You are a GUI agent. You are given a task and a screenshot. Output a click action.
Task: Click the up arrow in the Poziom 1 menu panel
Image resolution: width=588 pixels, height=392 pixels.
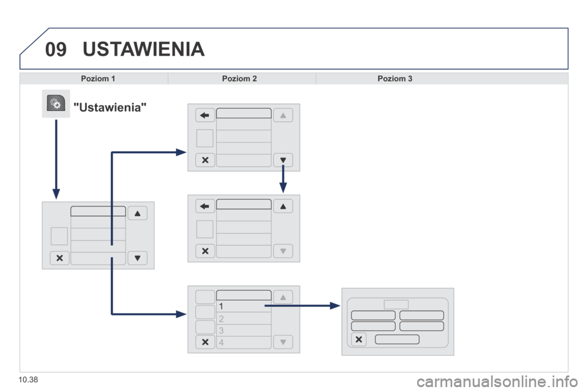(137, 213)
